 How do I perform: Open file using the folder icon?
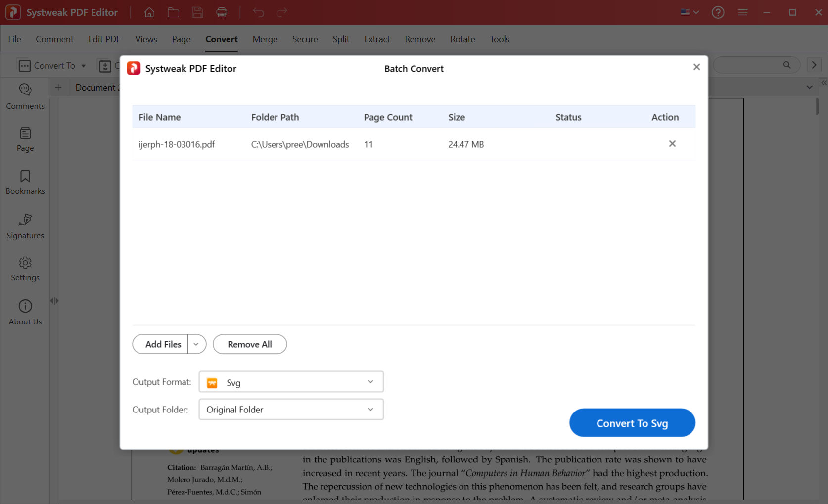coord(173,12)
